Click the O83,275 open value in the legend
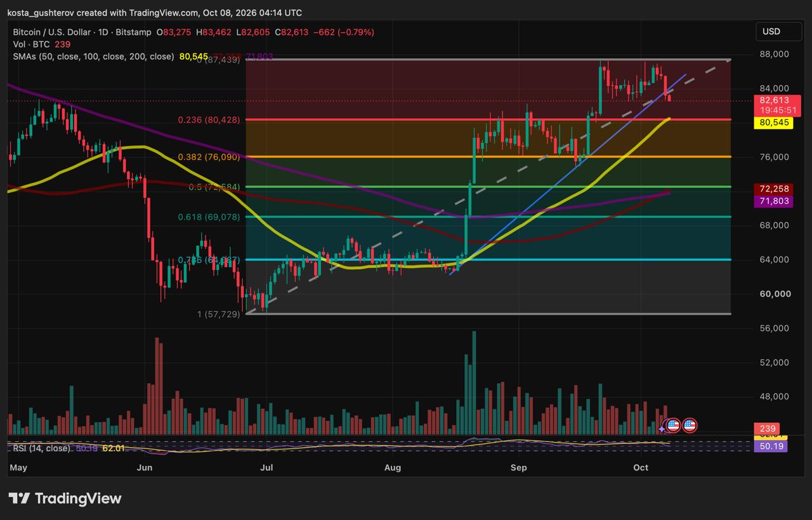This screenshot has height=520, width=812. pos(174,32)
